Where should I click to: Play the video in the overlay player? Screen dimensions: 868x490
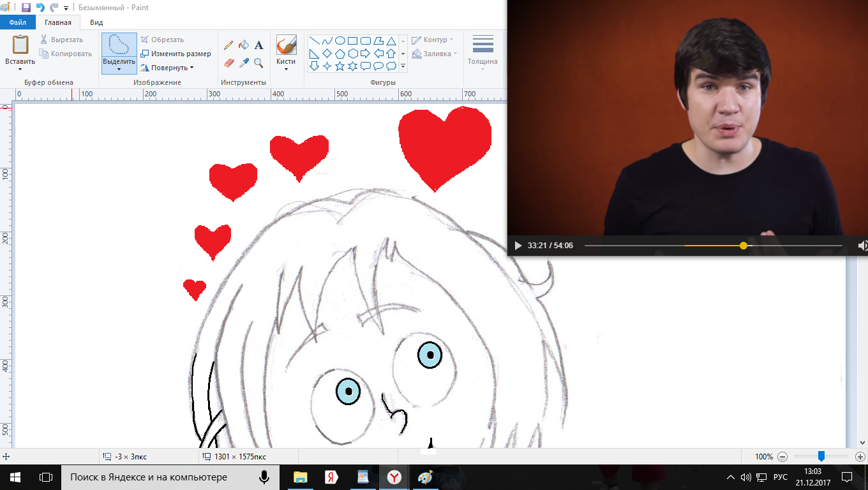518,246
